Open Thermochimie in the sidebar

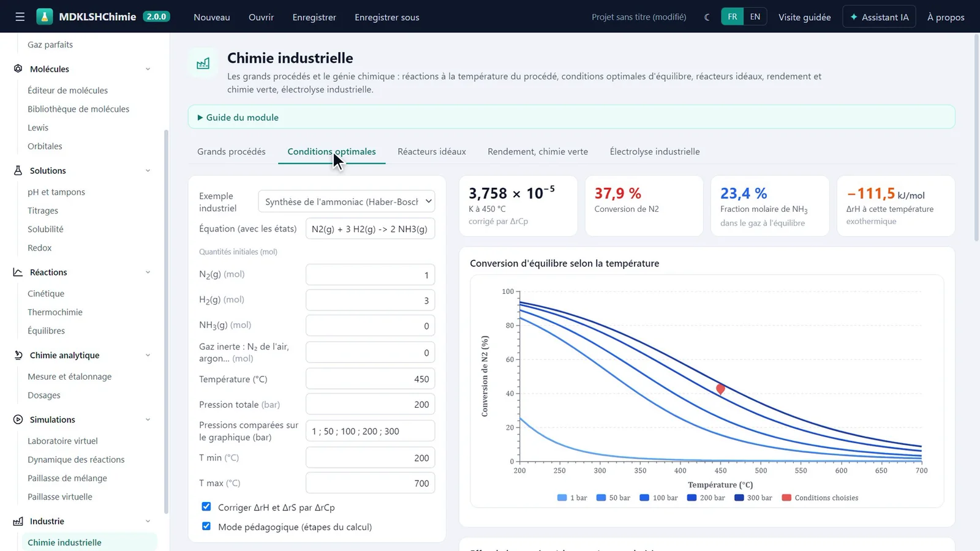55,312
